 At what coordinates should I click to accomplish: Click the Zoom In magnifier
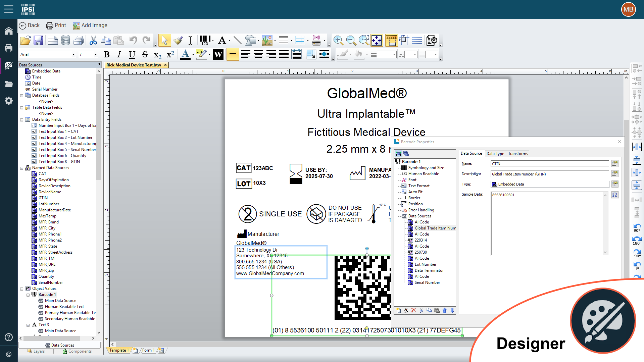338,41
